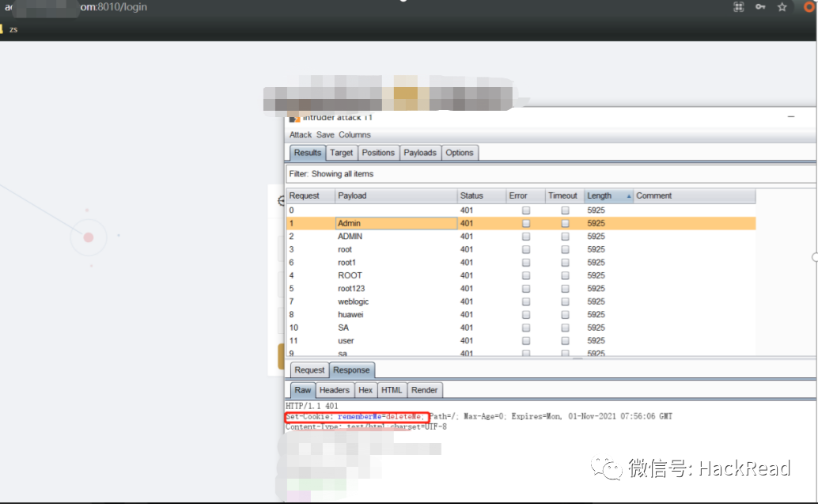
Task: Tick the Error checkbox for weblogic row
Action: [526, 302]
